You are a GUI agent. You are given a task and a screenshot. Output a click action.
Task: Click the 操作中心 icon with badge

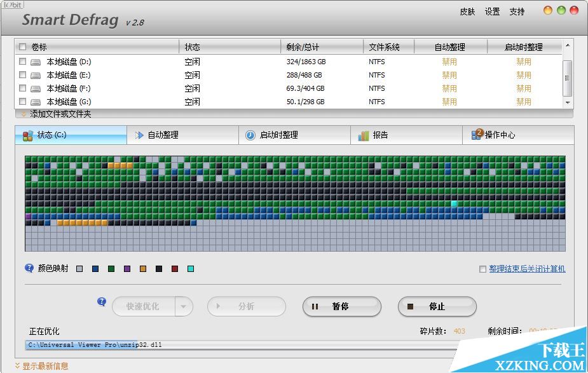(477, 134)
